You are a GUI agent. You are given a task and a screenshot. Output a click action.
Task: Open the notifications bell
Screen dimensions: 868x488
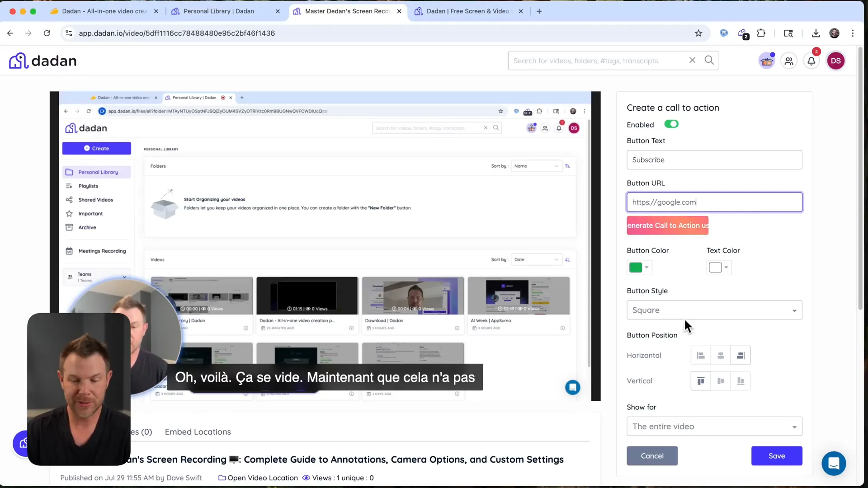811,61
